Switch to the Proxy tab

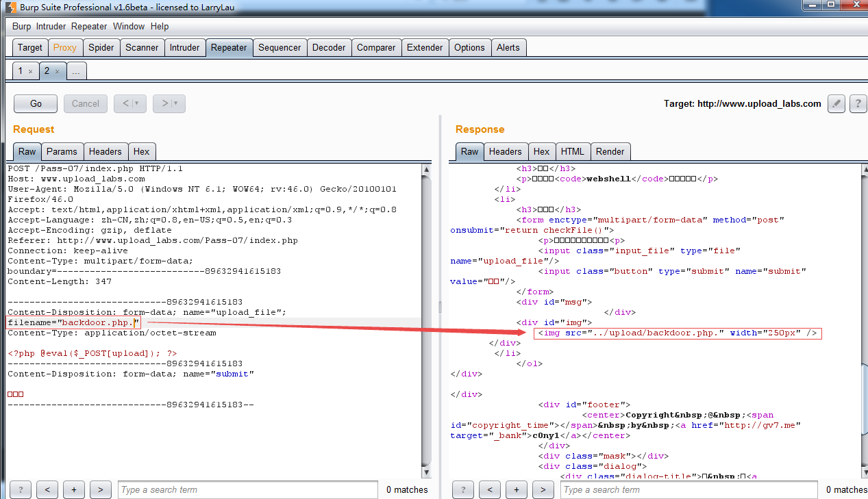tap(65, 47)
